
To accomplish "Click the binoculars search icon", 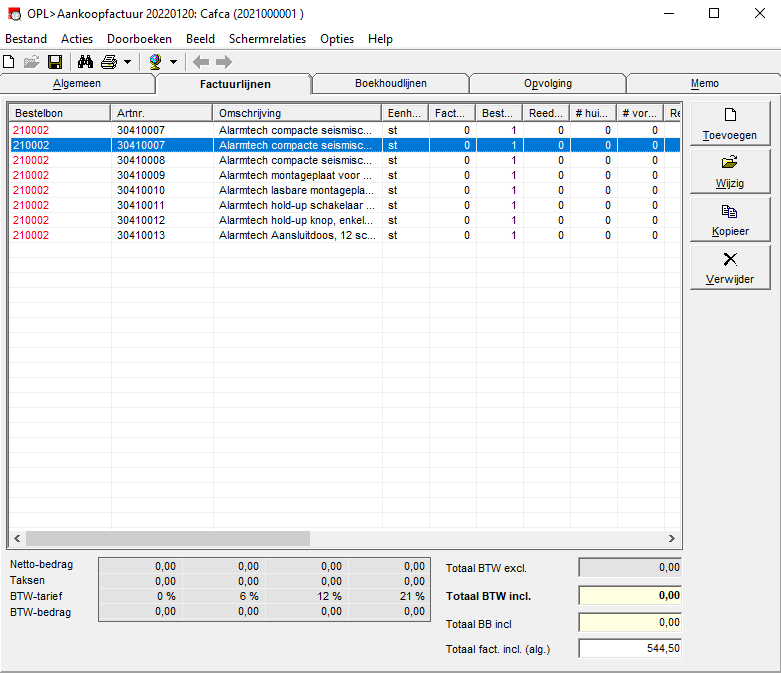I will (85, 62).
